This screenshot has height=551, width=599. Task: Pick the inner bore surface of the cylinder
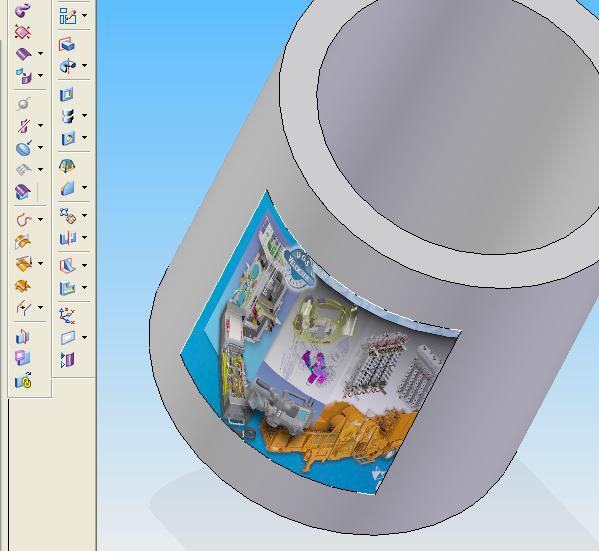pyautogui.click(x=458, y=126)
